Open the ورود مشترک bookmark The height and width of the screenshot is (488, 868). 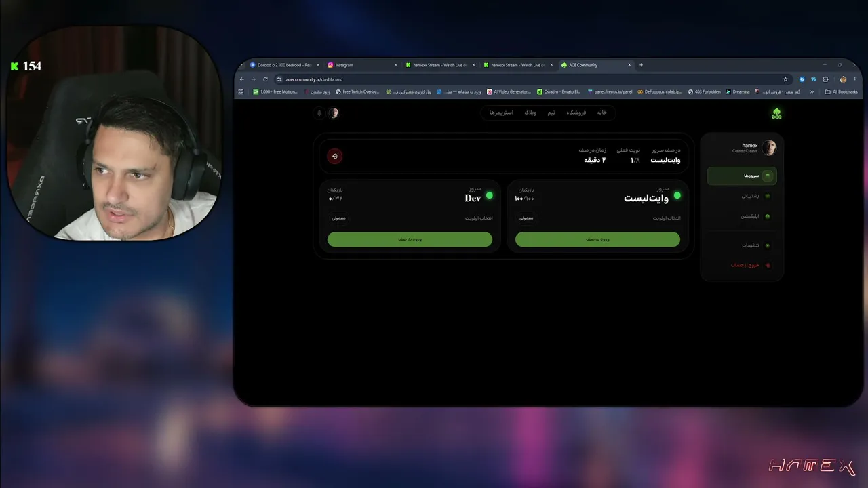point(317,91)
